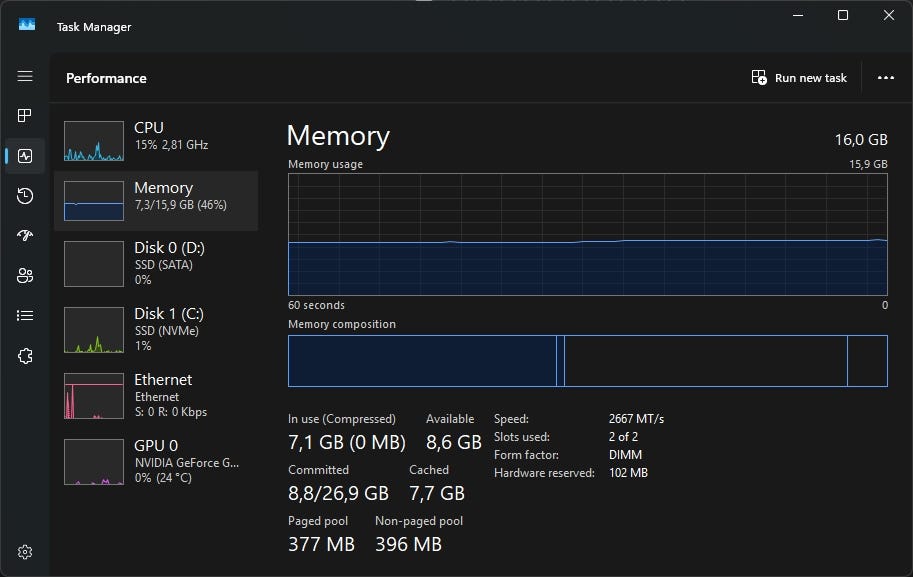
Task: Open the App history page icon
Action: pos(25,196)
